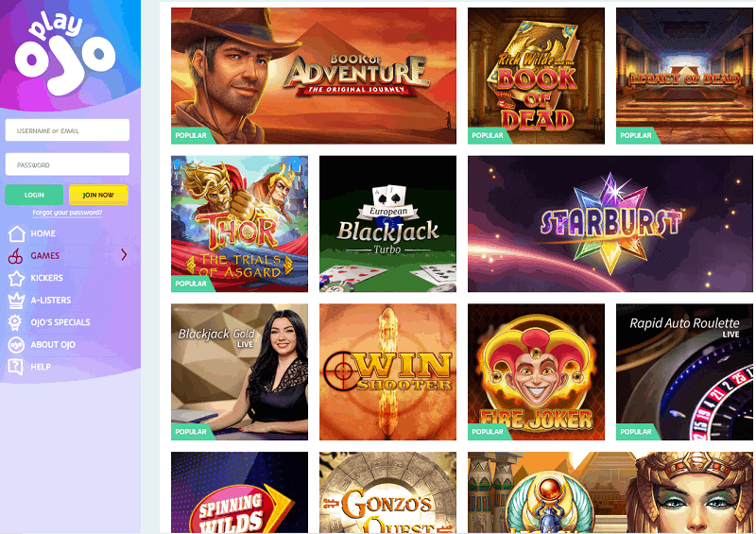Click the A-Listers crown icon
The image size is (756, 534).
[x=16, y=301]
